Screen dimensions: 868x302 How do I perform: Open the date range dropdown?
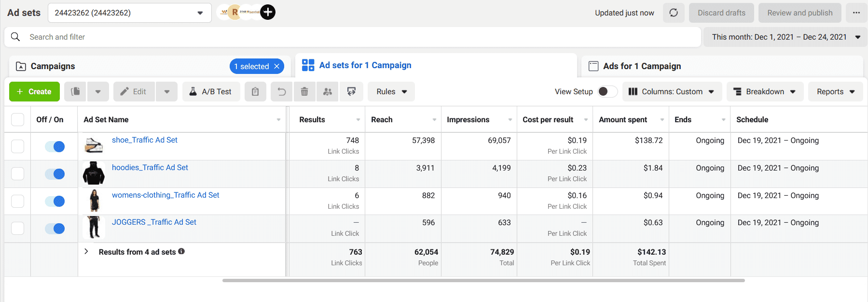coord(785,37)
